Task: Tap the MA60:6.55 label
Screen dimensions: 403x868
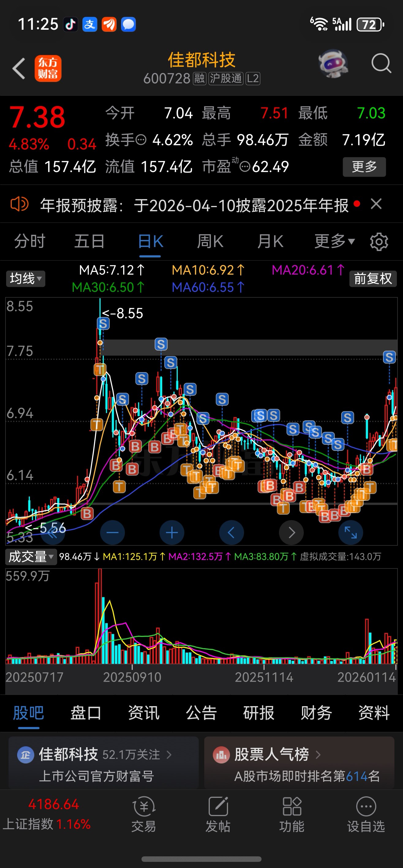Action: 208,287
